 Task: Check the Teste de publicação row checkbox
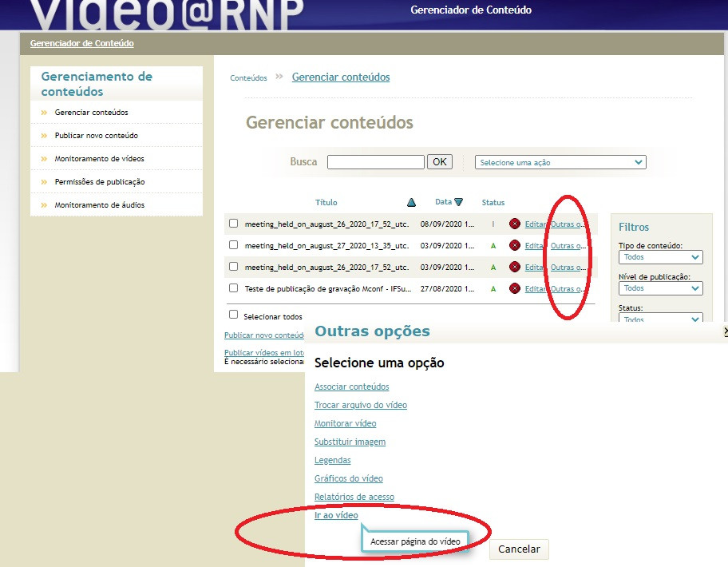[x=234, y=288]
